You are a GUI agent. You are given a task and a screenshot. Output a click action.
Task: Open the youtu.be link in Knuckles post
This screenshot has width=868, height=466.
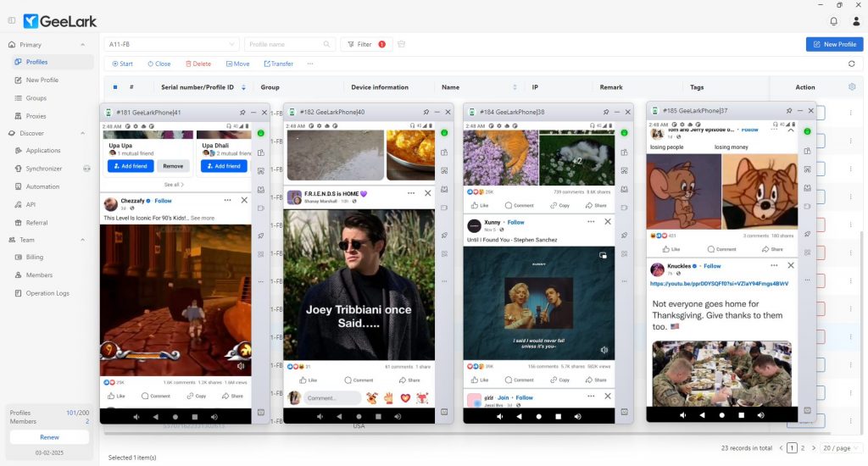click(x=719, y=283)
